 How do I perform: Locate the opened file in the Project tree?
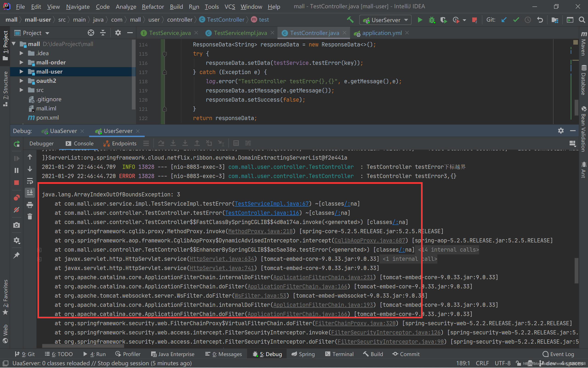91,33
